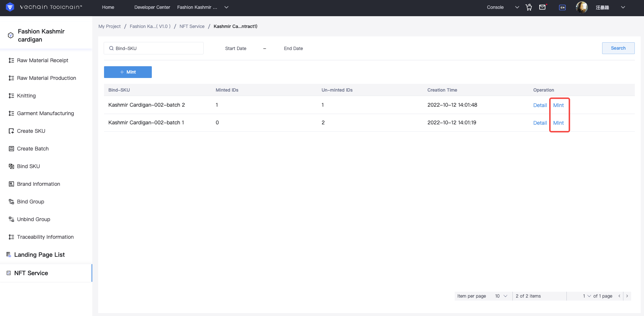Select Brand Information in sidebar
Viewport: 644px width, 316px height.
(39, 184)
